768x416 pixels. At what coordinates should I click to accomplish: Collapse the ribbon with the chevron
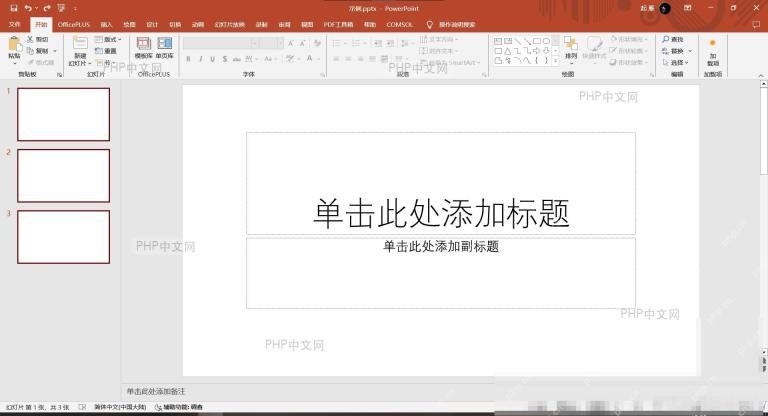click(761, 75)
